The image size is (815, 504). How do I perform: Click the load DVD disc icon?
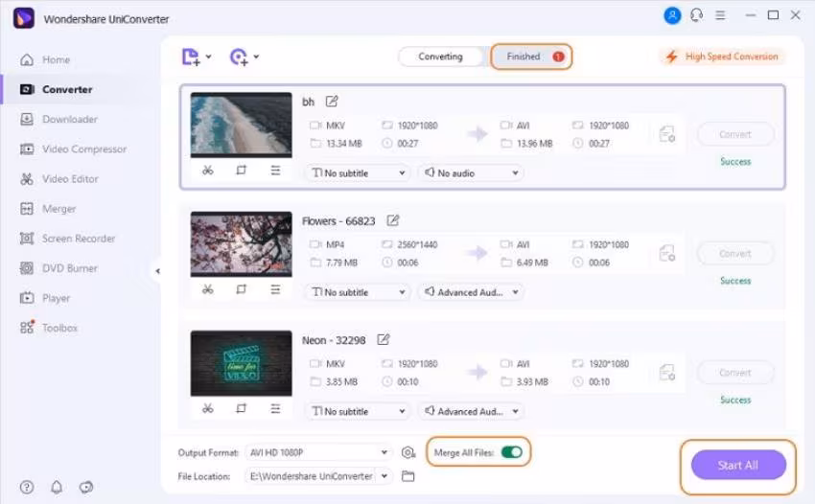[239, 57]
